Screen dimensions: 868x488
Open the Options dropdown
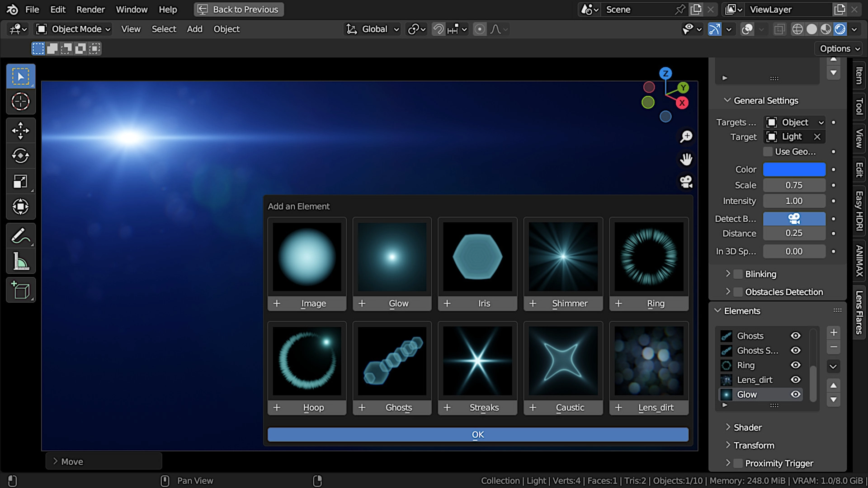coord(840,48)
